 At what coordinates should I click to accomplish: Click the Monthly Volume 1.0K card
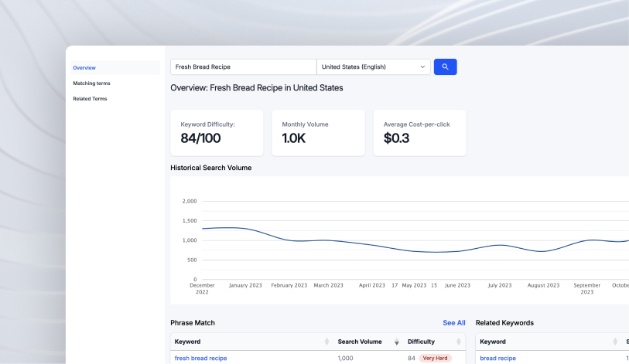[318, 133]
